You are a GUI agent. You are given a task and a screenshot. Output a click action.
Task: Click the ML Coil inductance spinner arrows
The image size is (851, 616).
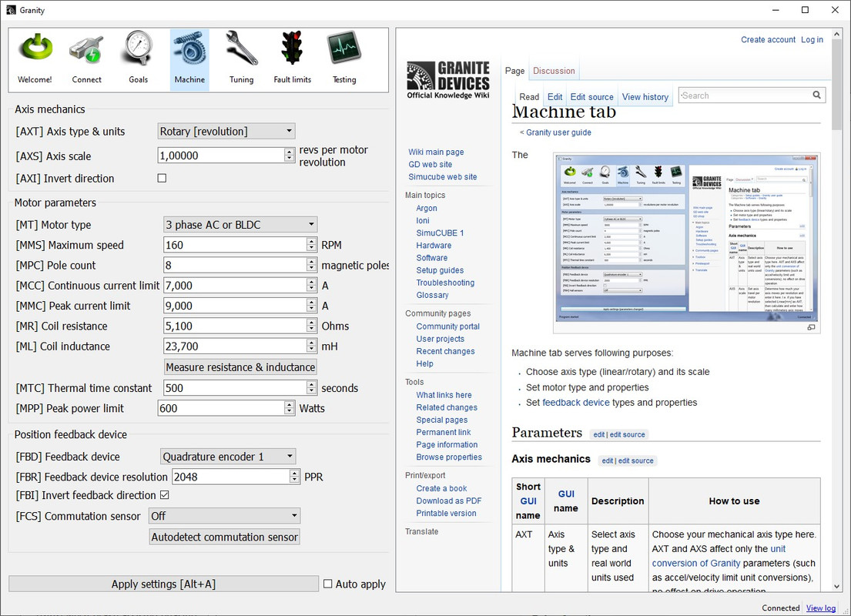tap(312, 346)
